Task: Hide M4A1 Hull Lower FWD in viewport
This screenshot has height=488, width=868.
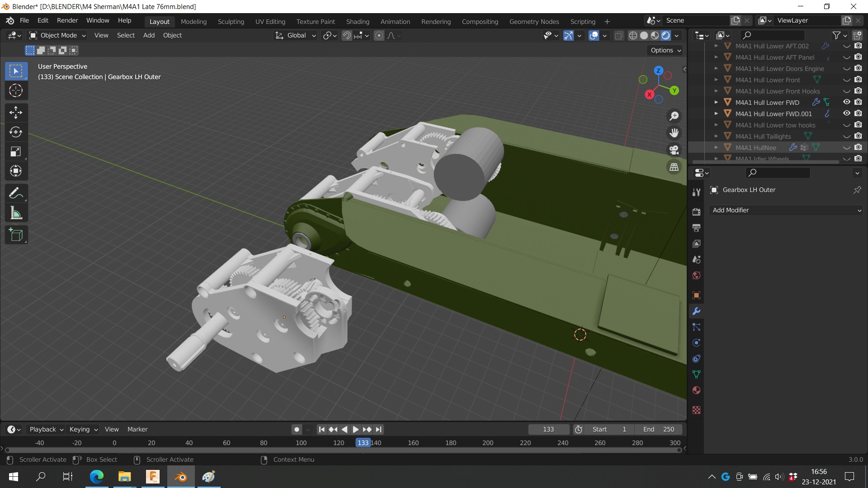Action: 846,102
